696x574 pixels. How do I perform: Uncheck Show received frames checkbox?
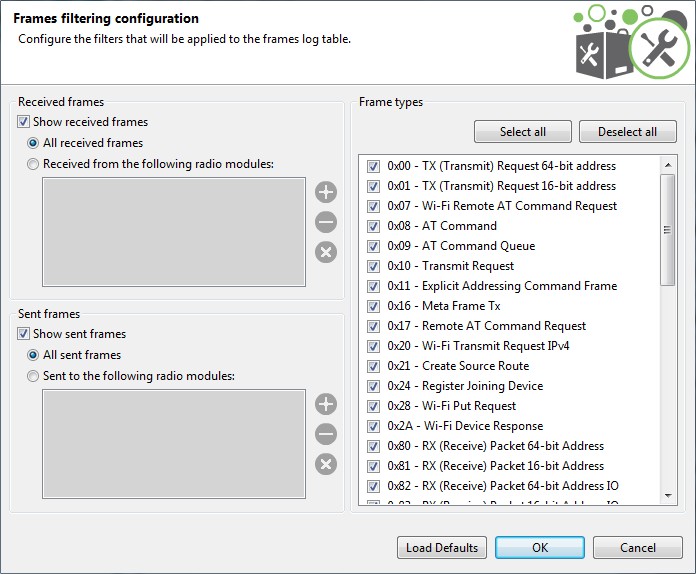24,122
